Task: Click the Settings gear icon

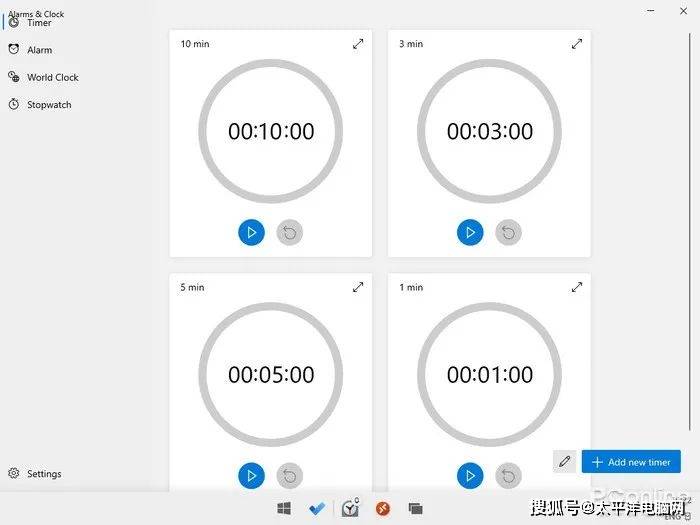Action: coord(14,473)
